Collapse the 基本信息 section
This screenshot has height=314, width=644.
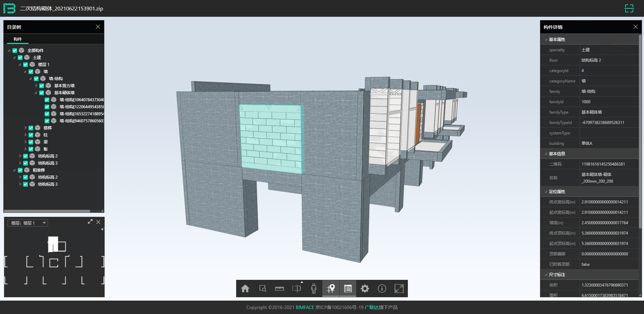(546, 154)
